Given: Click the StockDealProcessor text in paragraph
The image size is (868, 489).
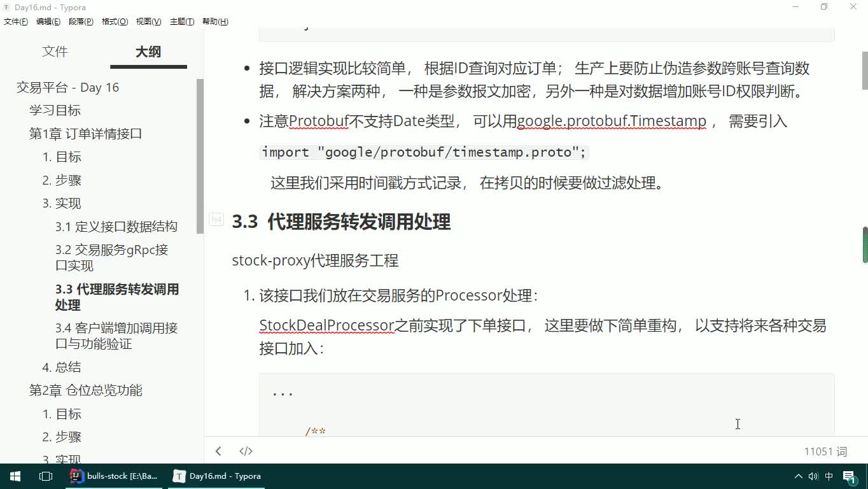Looking at the screenshot, I should click(x=326, y=325).
